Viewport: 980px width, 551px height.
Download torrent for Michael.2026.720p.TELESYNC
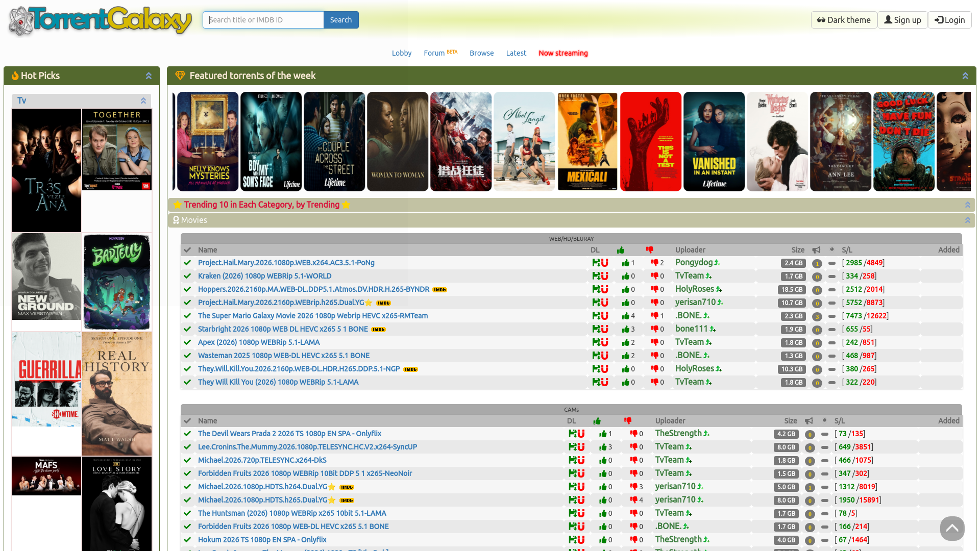pos(572,460)
